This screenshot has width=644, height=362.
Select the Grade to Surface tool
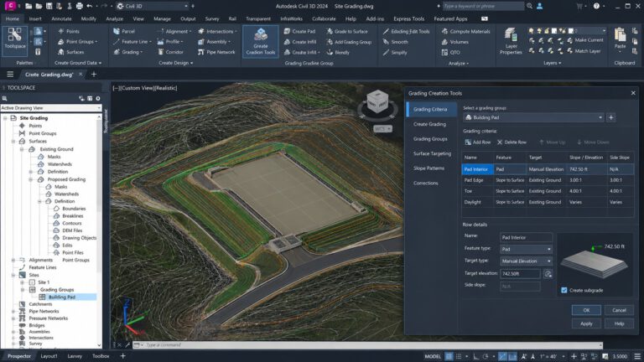[347, 31]
